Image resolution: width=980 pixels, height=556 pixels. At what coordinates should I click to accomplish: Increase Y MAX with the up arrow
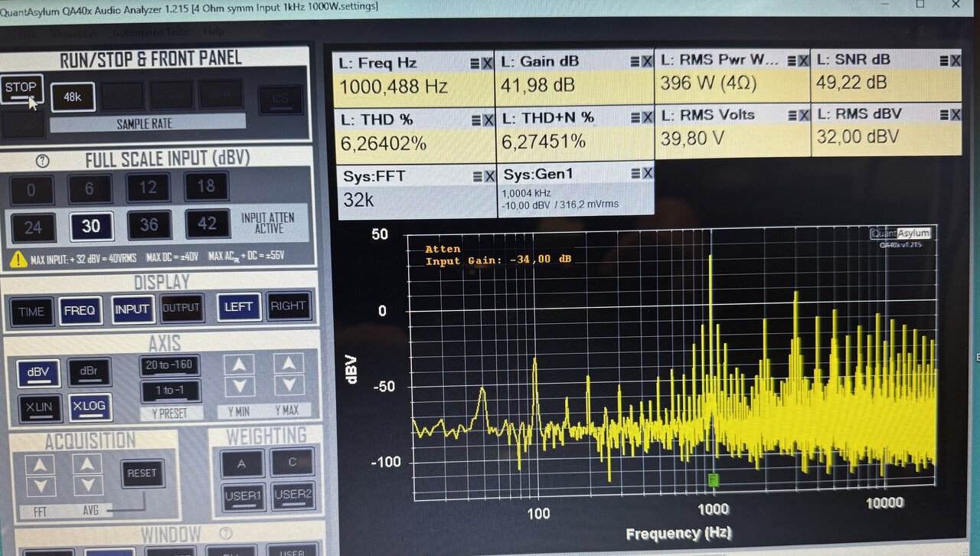(289, 364)
